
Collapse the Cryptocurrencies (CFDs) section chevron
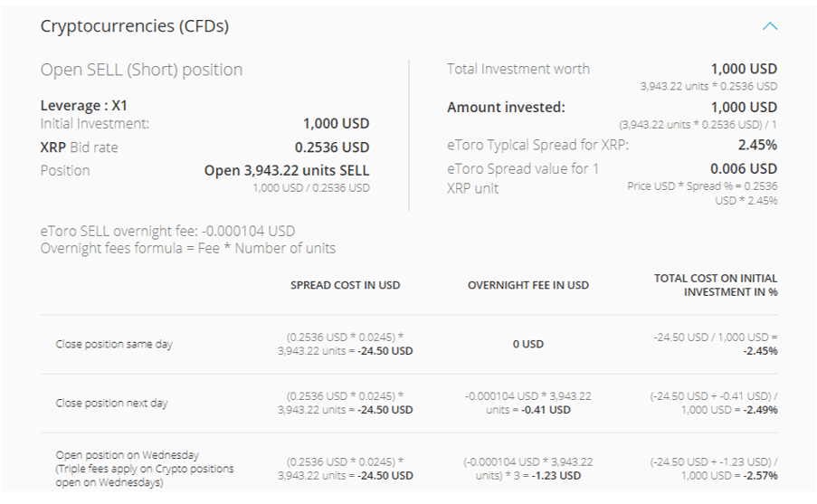pos(770,26)
